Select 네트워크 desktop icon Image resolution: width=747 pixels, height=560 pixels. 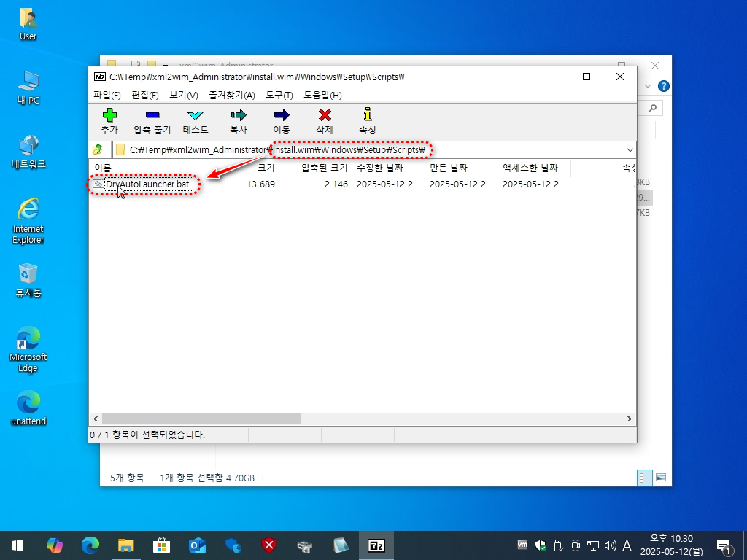click(28, 152)
